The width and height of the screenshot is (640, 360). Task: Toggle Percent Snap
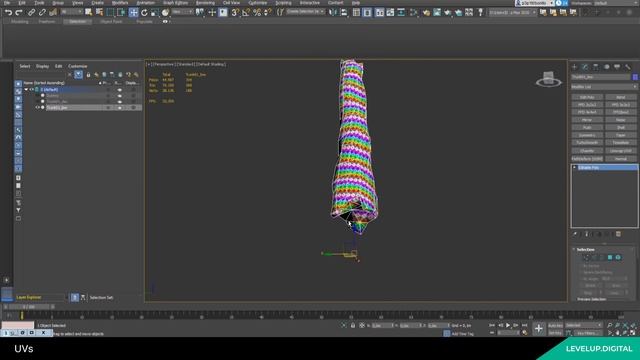coord(257,13)
